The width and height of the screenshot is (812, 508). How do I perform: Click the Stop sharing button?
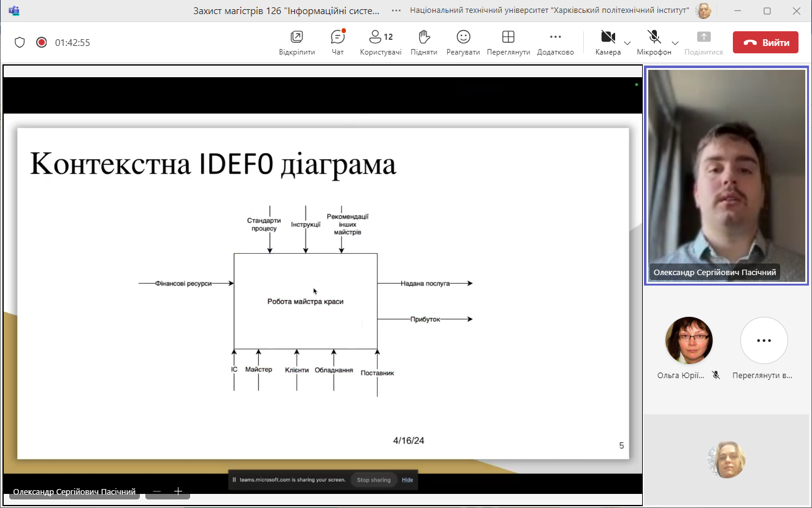[373, 480]
